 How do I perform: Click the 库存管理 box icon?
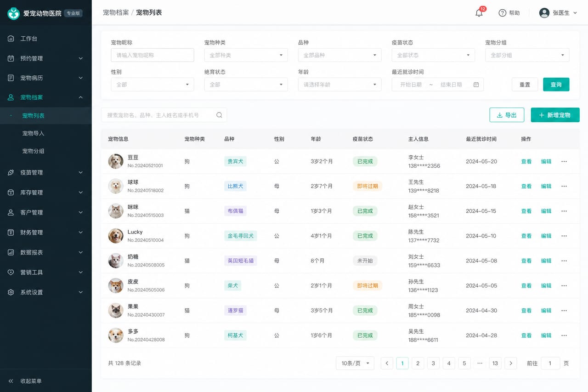click(11, 193)
